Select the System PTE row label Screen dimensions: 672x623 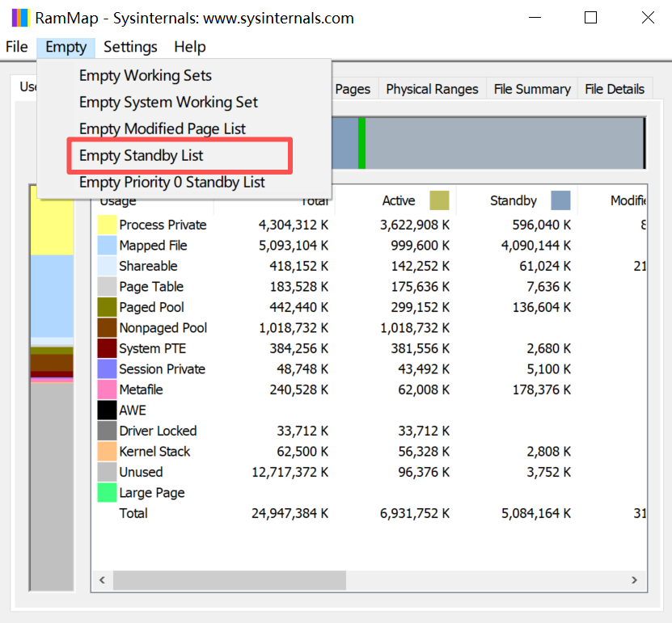tap(153, 348)
